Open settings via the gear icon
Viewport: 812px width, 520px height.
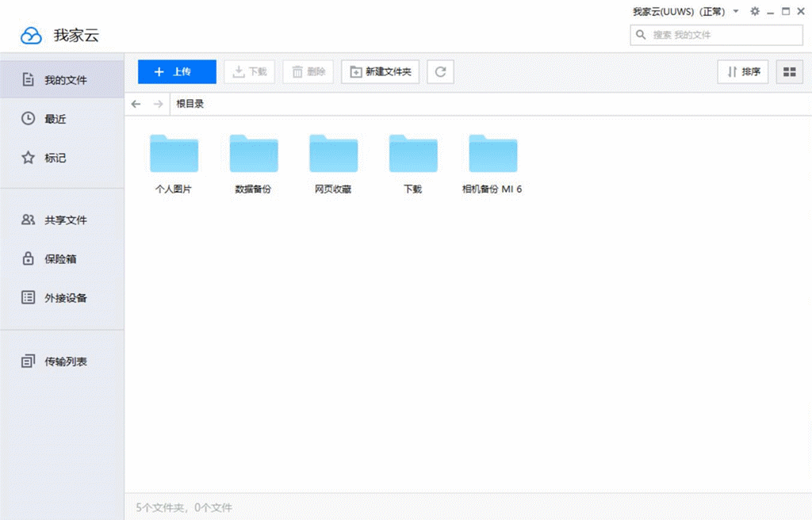point(755,11)
